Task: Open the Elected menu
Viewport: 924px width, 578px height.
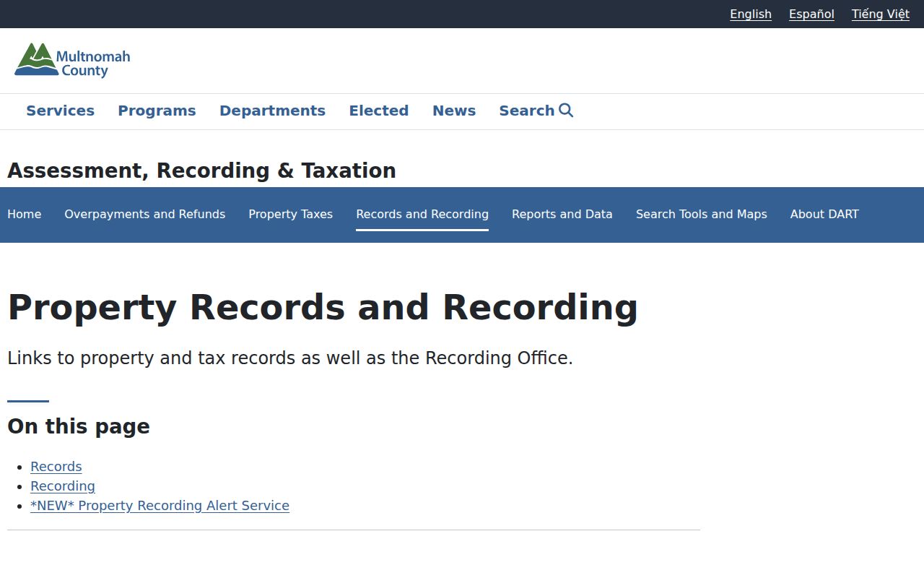Action: (379, 111)
